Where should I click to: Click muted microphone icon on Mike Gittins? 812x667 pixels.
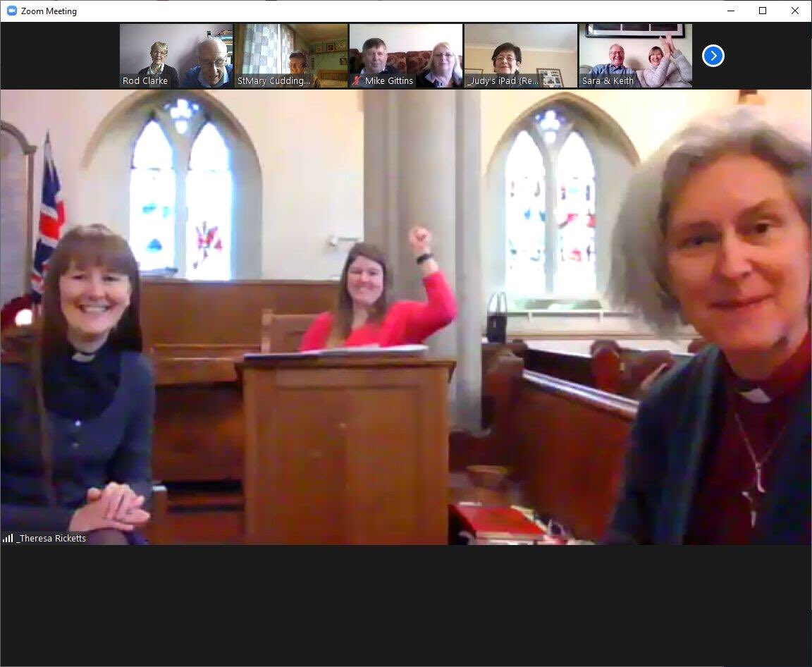pyautogui.click(x=357, y=81)
